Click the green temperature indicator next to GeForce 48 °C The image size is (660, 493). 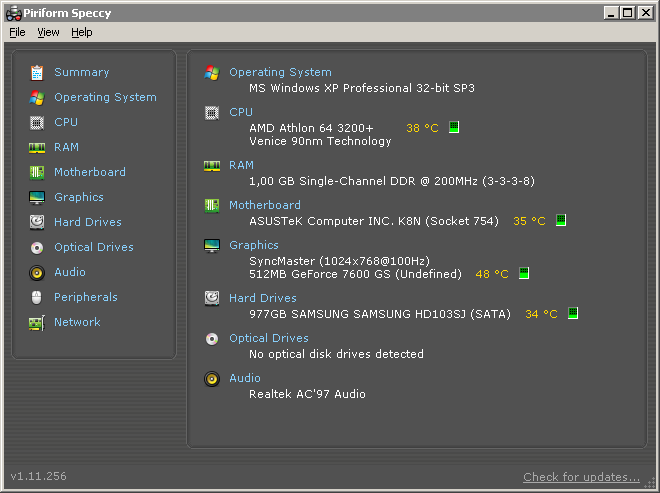click(x=524, y=273)
